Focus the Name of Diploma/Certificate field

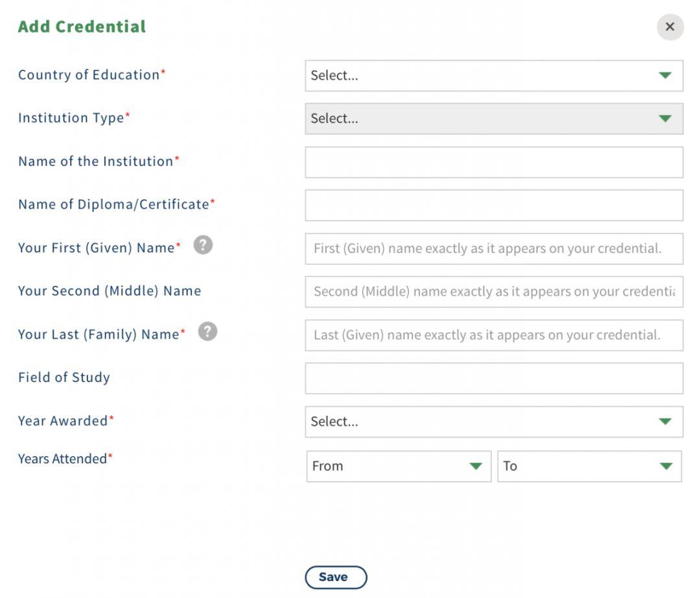coord(494,205)
